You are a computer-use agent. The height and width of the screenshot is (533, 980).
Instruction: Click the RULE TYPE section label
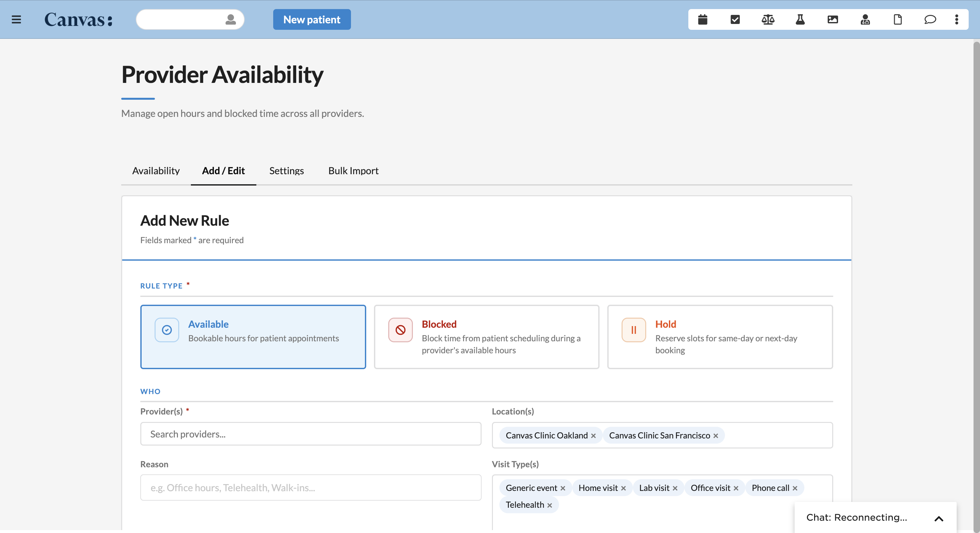click(x=161, y=286)
